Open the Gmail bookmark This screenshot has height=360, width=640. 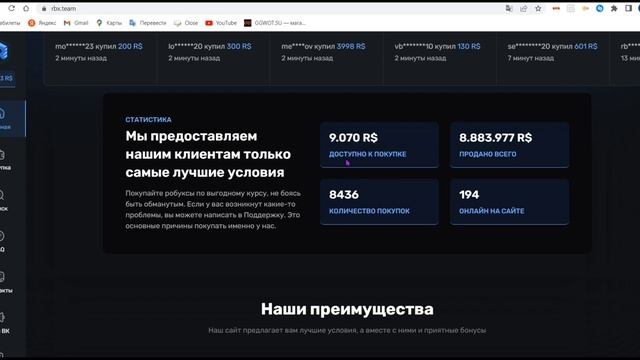coord(76,23)
